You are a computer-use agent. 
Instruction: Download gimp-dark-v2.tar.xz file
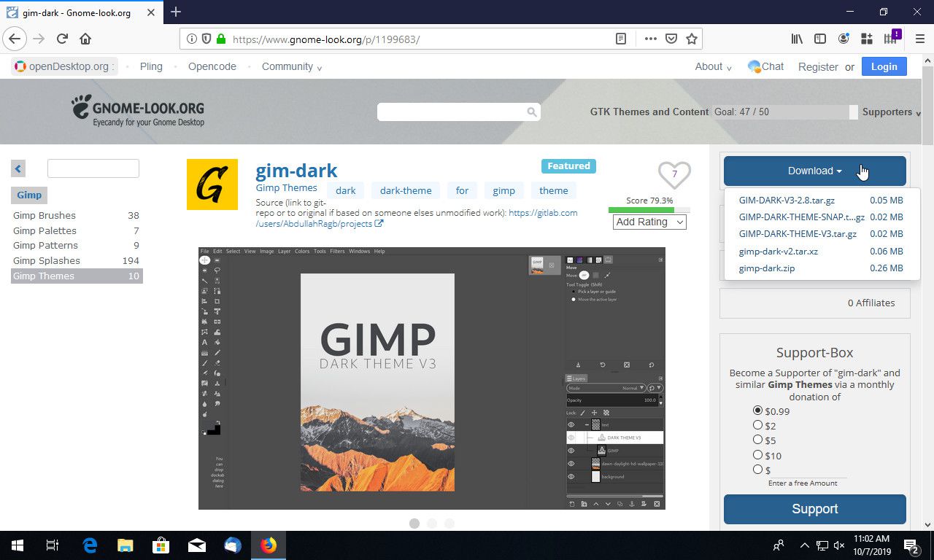(778, 251)
